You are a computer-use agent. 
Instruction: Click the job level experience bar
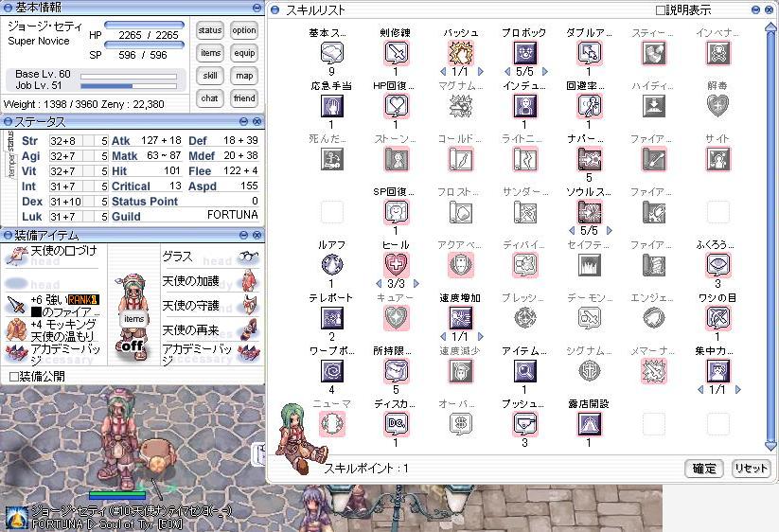pyautogui.click(x=129, y=86)
